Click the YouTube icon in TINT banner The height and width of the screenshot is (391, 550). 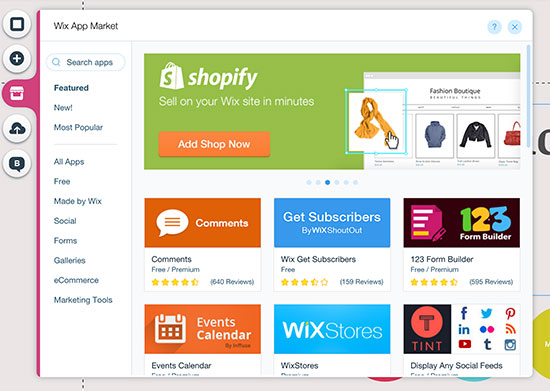tap(465, 344)
